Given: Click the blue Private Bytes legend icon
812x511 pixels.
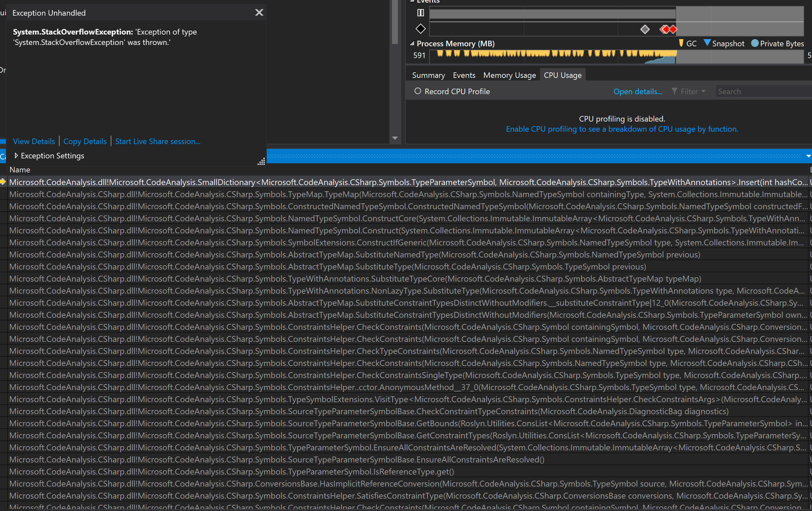Looking at the screenshot, I should 755,43.
